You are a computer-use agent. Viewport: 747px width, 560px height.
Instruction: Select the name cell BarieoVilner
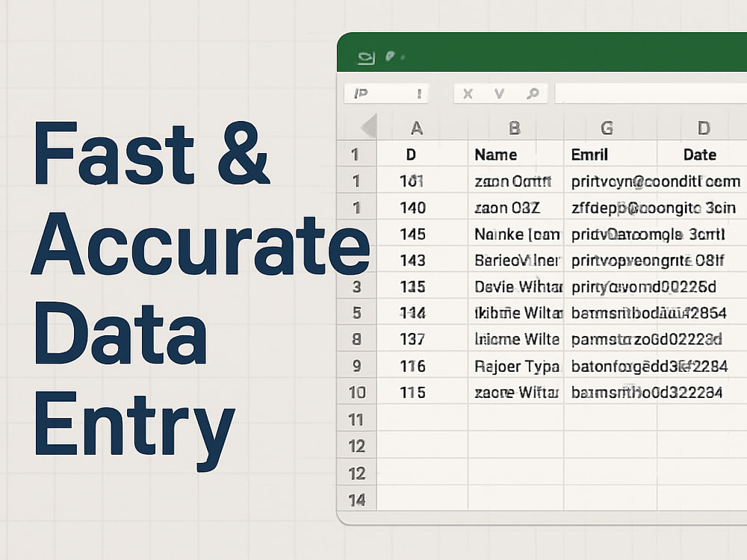(516, 260)
